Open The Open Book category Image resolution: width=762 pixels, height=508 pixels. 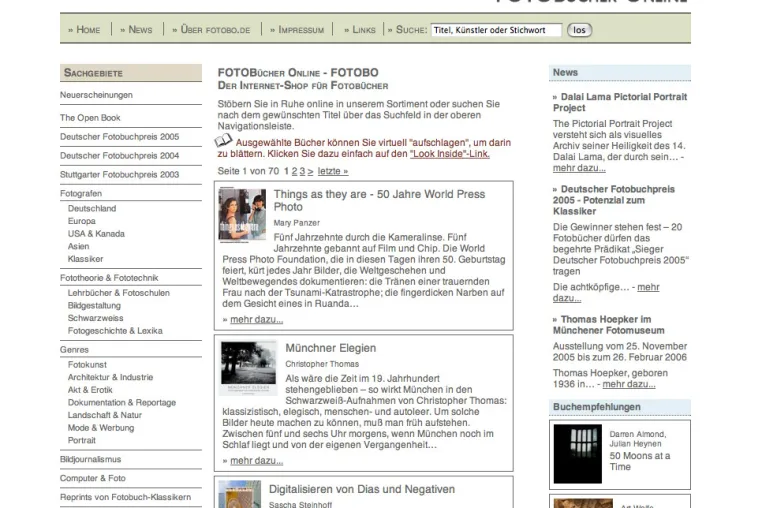[x=90, y=118]
